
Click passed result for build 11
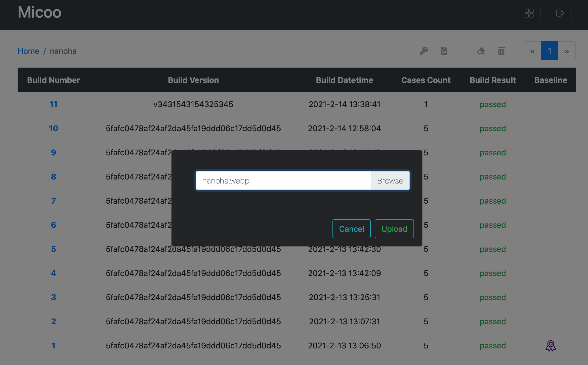[x=493, y=104]
